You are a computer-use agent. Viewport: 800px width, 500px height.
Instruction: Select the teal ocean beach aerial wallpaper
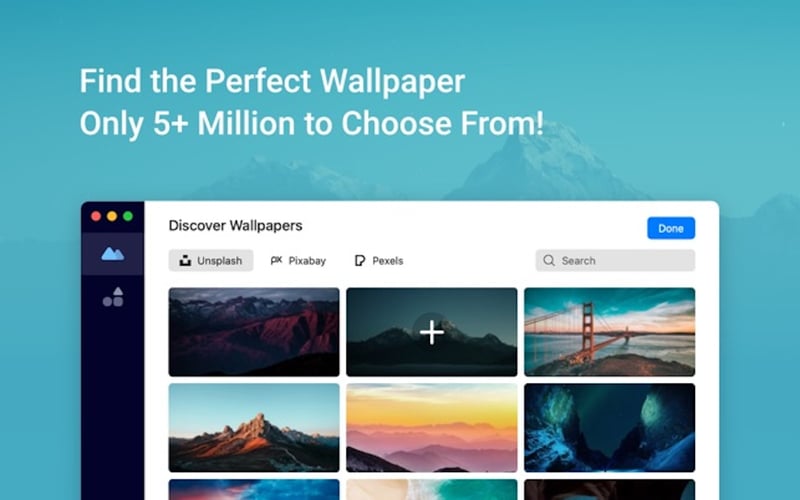432,489
